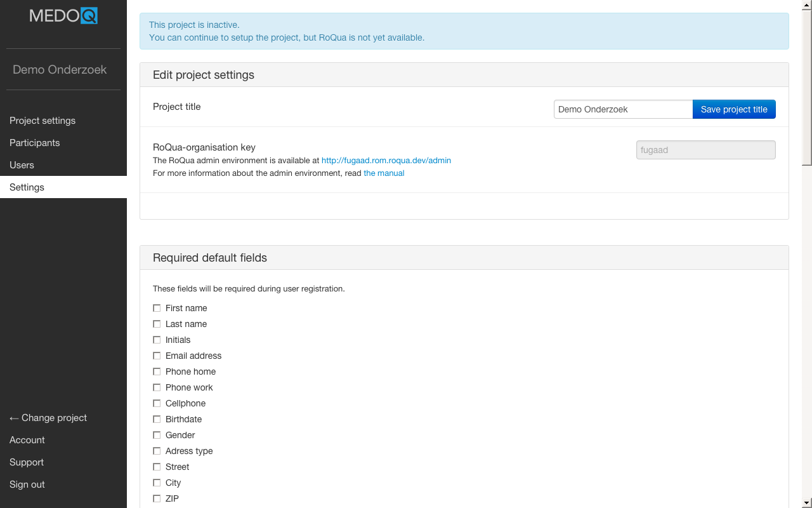The height and width of the screenshot is (508, 812).
Task: Open the Support page
Action: coord(27,462)
